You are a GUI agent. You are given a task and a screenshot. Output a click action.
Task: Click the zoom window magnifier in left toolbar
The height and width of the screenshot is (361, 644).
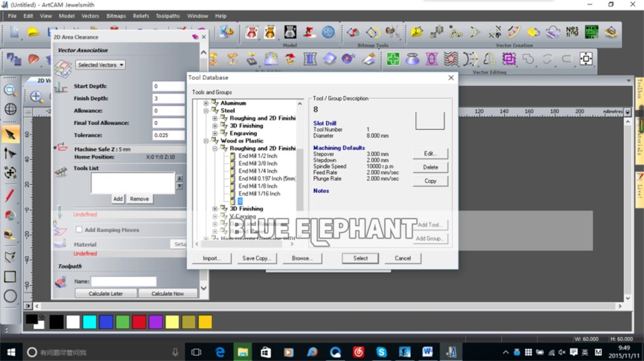(x=10, y=90)
